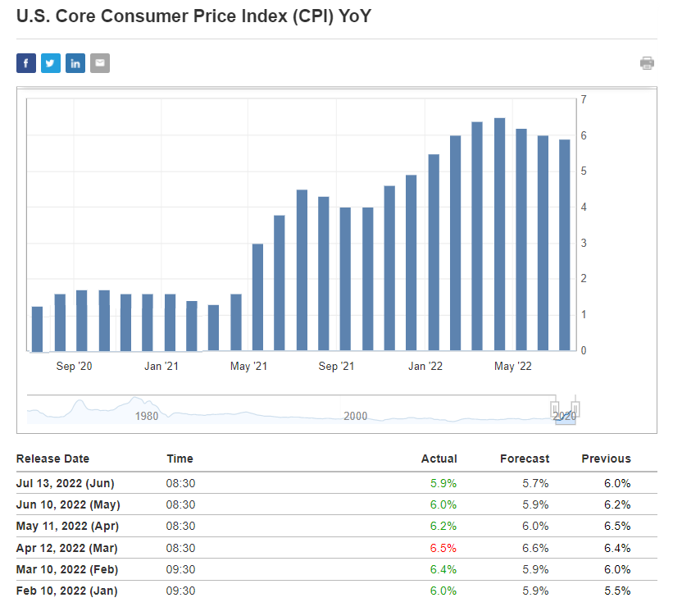Image resolution: width=673 pixels, height=616 pixels.
Task: Click the green 6.4% actual value
Action: 443,569
